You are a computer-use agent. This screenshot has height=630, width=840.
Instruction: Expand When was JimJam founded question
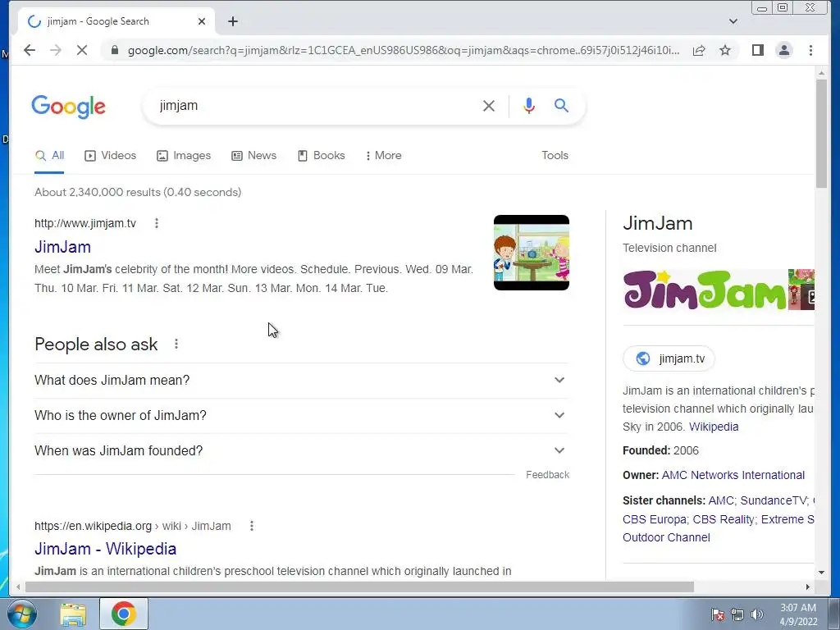point(301,451)
